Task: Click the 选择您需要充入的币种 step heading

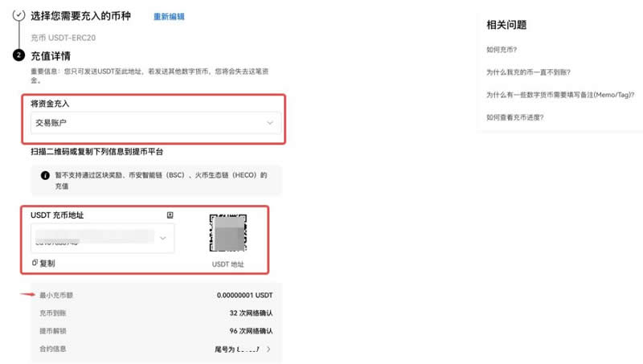Action: 81,16
